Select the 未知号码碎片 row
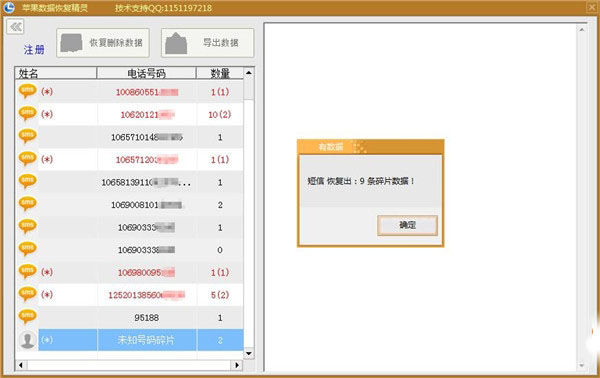Viewport: 600px width, 378px height. click(141, 340)
